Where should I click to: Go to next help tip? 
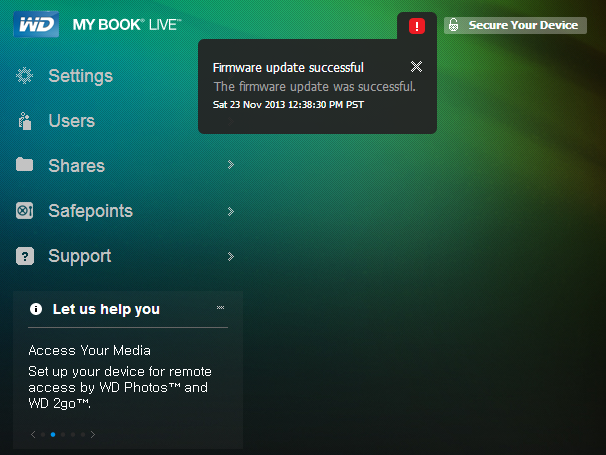tap(94, 435)
